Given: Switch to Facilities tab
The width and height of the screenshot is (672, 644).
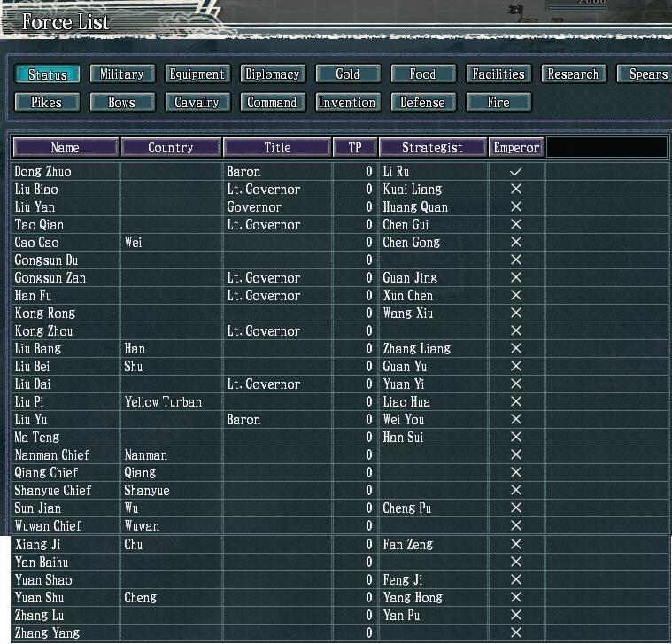Looking at the screenshot, I should (x=498, y=74).
